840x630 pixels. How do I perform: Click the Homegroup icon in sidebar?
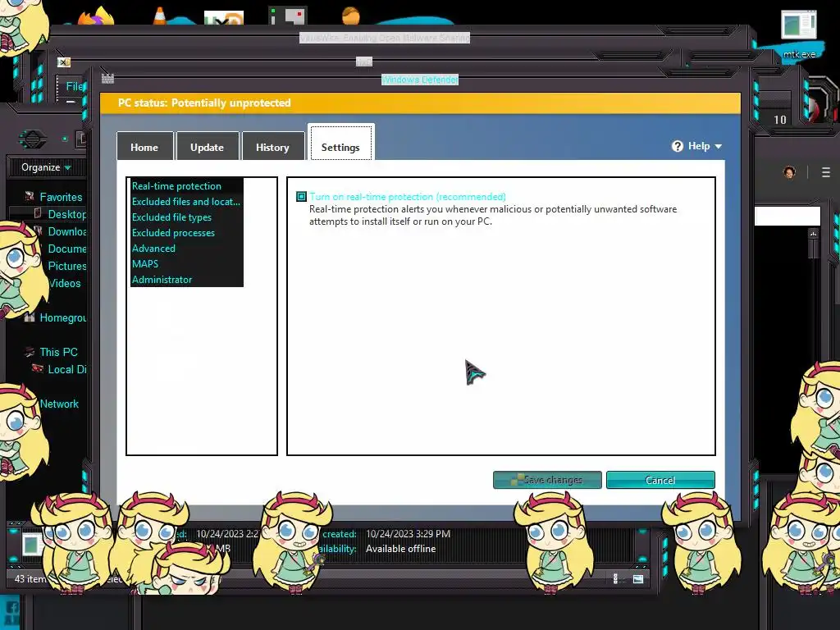(x=30, y=317)
